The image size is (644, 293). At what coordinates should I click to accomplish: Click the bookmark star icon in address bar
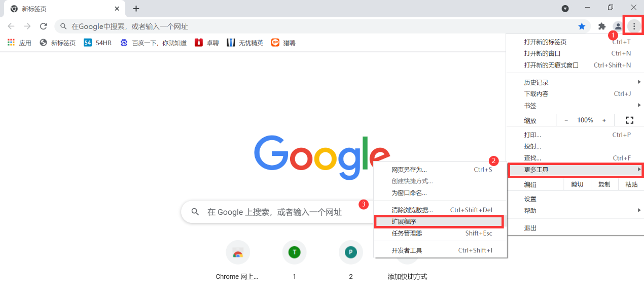[x=582, y=26]
